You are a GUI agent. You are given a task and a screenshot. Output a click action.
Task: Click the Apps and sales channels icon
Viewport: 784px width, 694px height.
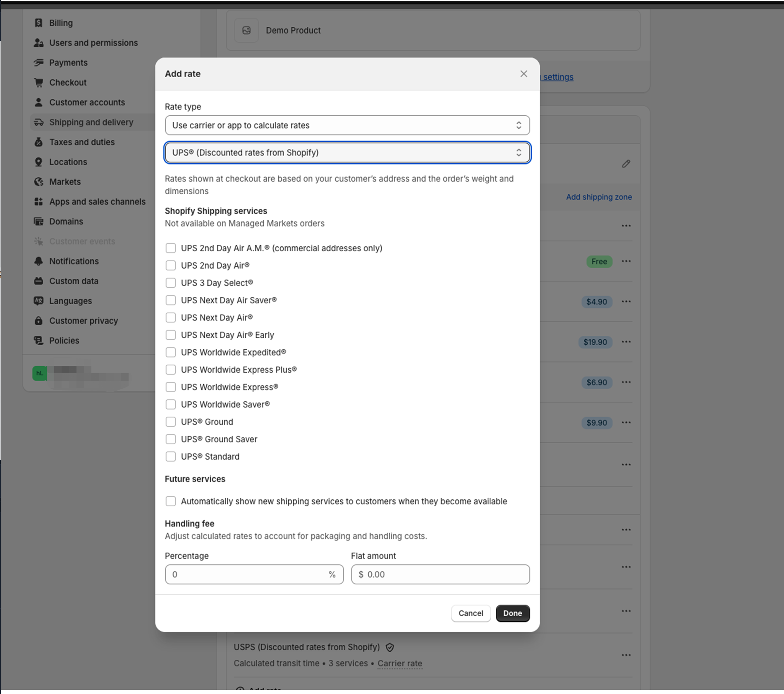point(38,201)
